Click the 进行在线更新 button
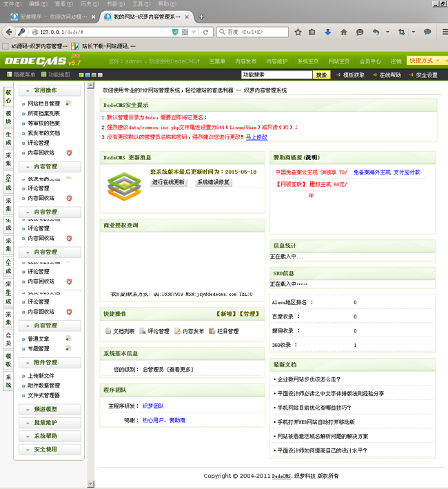This screenshot has width=448, height=489. point(168,182)
